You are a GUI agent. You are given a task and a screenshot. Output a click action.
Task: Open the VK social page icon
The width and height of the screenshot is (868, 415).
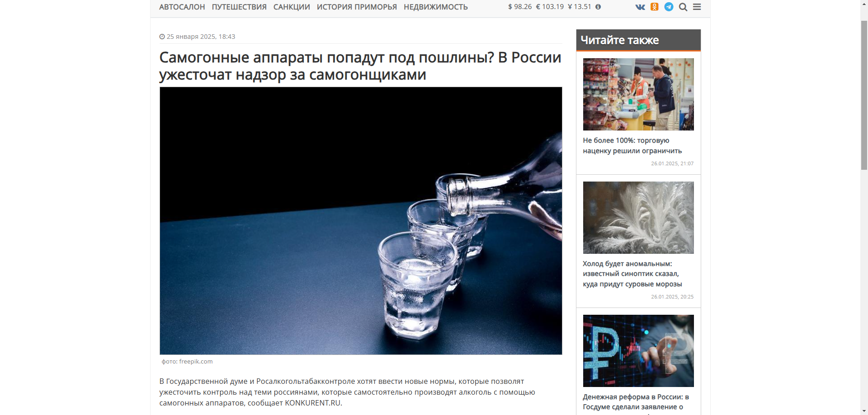point(640,7)
